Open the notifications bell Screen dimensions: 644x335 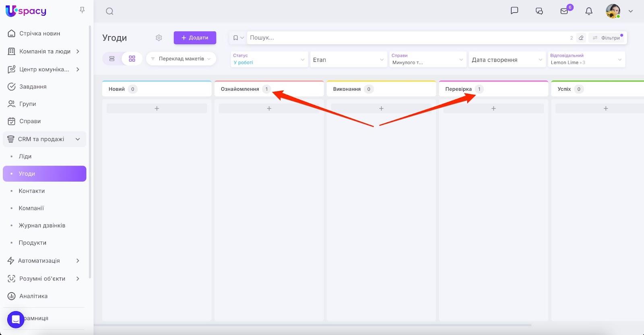(x=589, y=11)
